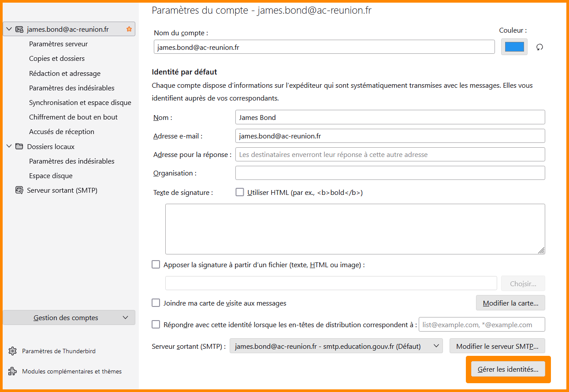Viewport: 569px width, 392px height.
Task: Open the Serveur sortant SMTP server dropdown
Action: click(x=336, y=346)
